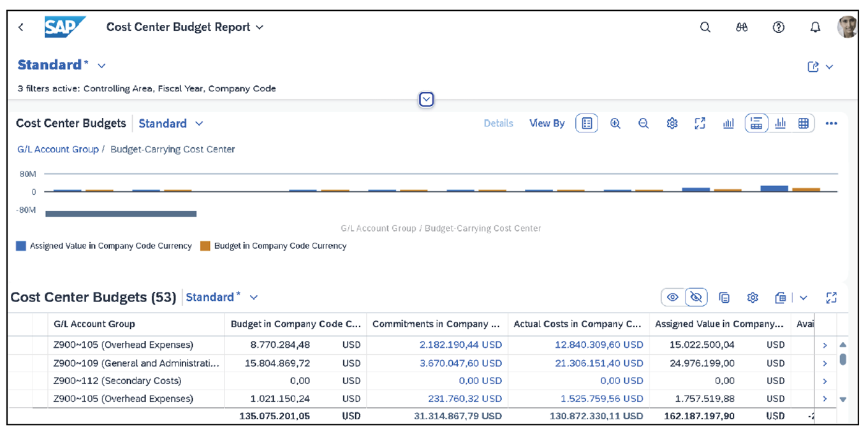Open G/L Account Group breadcrumb link
The width and height of the screenshot is (868, 439).
(57, 149)
